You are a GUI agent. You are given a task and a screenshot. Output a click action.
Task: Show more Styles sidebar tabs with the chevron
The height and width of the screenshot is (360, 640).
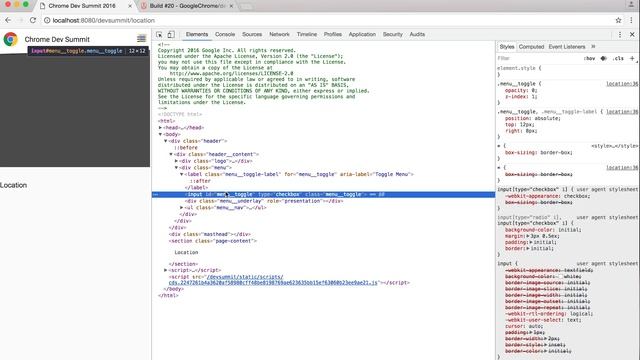[x=593, y=47]
